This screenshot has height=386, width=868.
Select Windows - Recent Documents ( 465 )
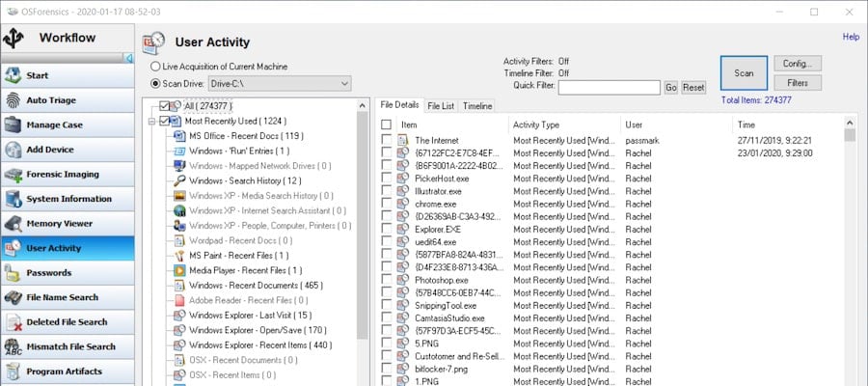pyautogui.click(x=256, y=286)
